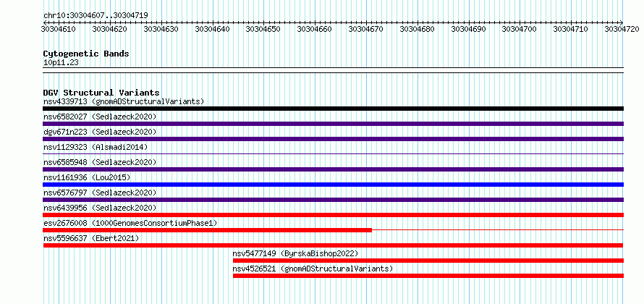Screen dimensions: 644x304
Task: Click ruler position 30304670
Action: (366, 29)
